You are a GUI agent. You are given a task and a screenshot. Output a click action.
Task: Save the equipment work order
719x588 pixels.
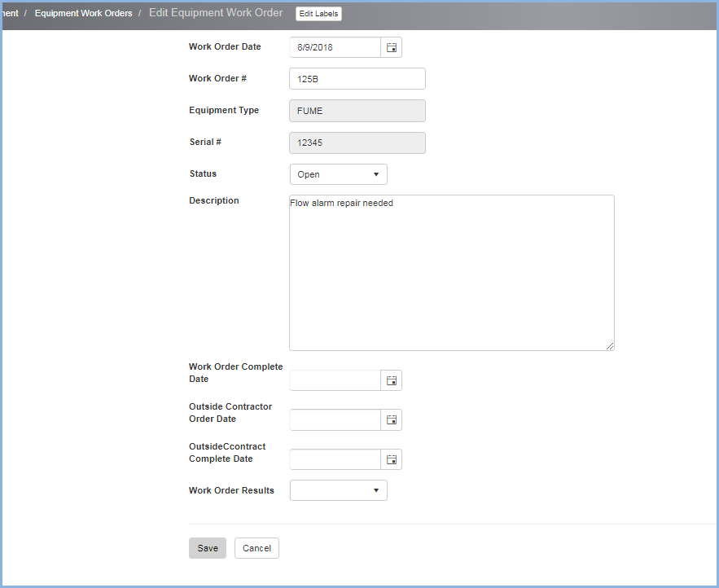pos(208,548)
